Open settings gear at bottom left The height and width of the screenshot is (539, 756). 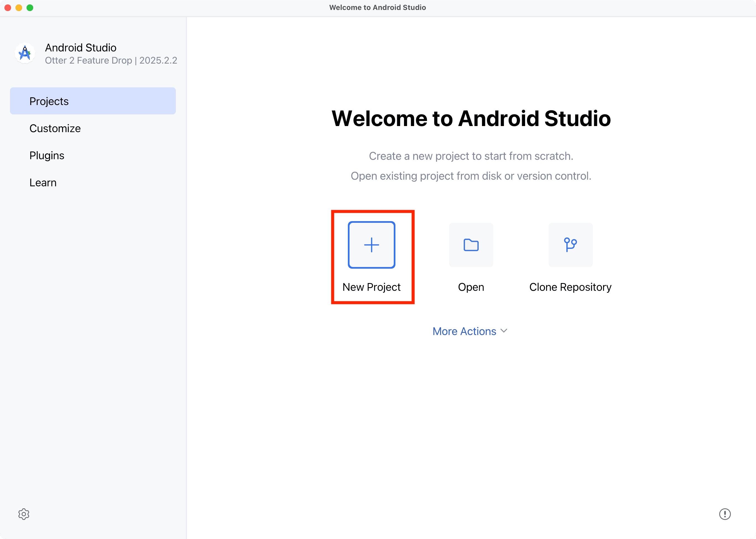coord(24,514)
